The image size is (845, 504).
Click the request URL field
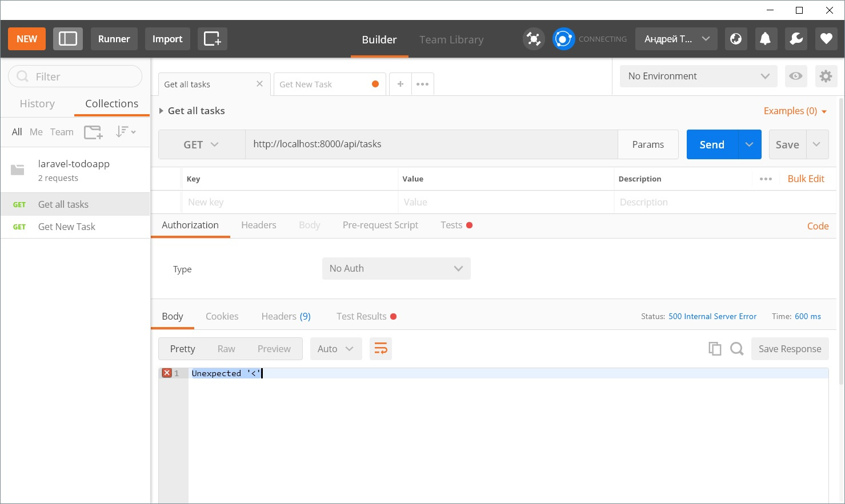click(431, 144)
